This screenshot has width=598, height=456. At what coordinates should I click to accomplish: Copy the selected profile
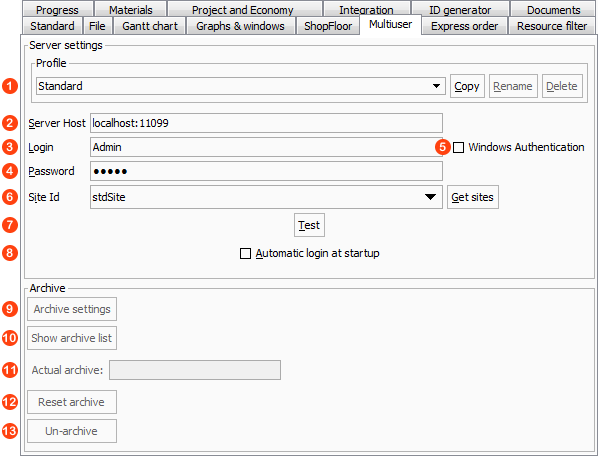[x=467, y=86]
